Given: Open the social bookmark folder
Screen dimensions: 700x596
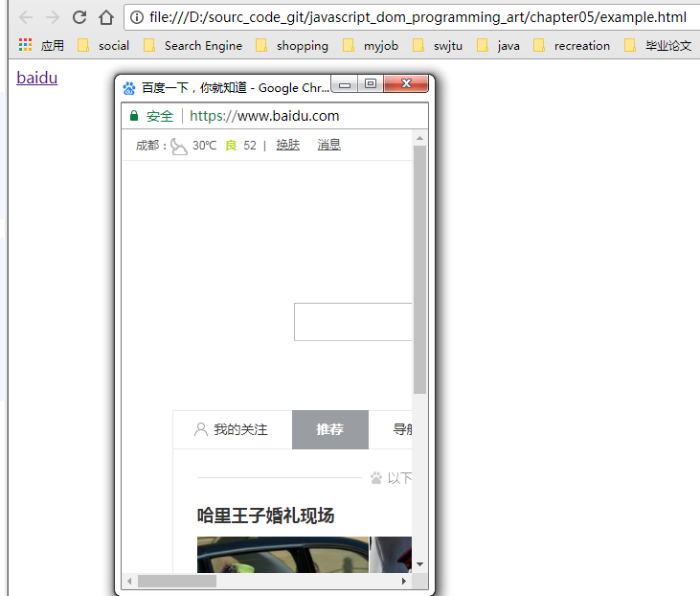Looking at the screenshot, I should point(103,46).
